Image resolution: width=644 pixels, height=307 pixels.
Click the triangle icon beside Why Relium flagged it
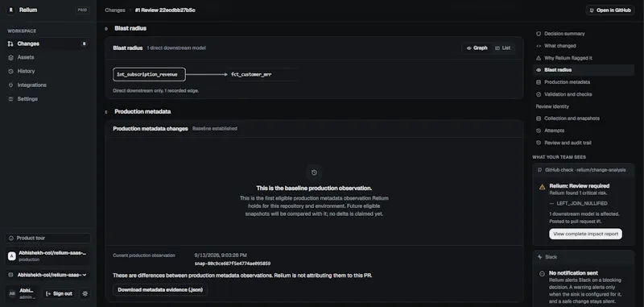point(539,58)
